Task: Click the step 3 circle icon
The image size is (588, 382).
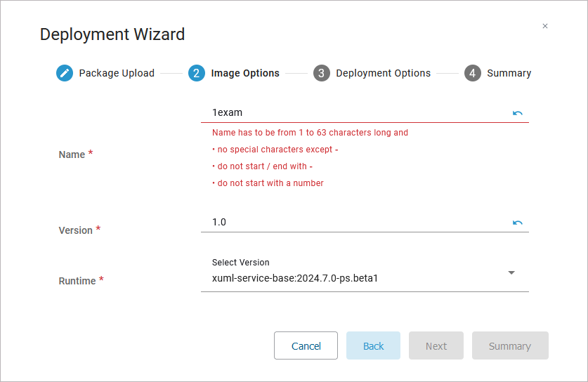Action: [x=322, y=73]
